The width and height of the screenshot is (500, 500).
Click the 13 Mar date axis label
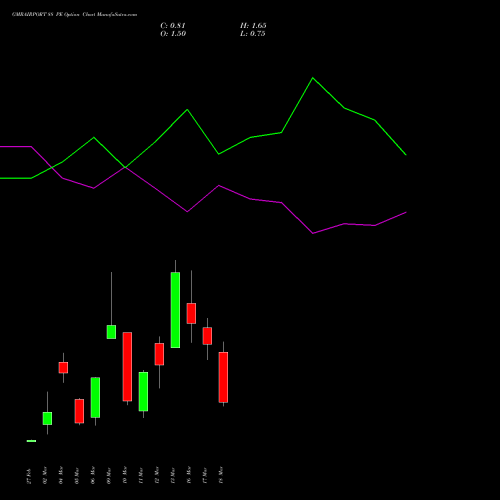coord(173,475)
